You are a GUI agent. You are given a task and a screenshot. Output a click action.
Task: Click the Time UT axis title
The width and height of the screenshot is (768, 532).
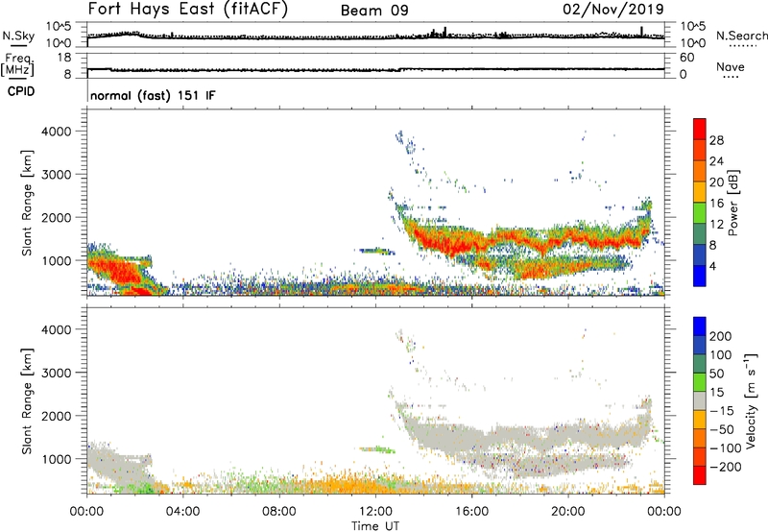[x=375, y=526]
